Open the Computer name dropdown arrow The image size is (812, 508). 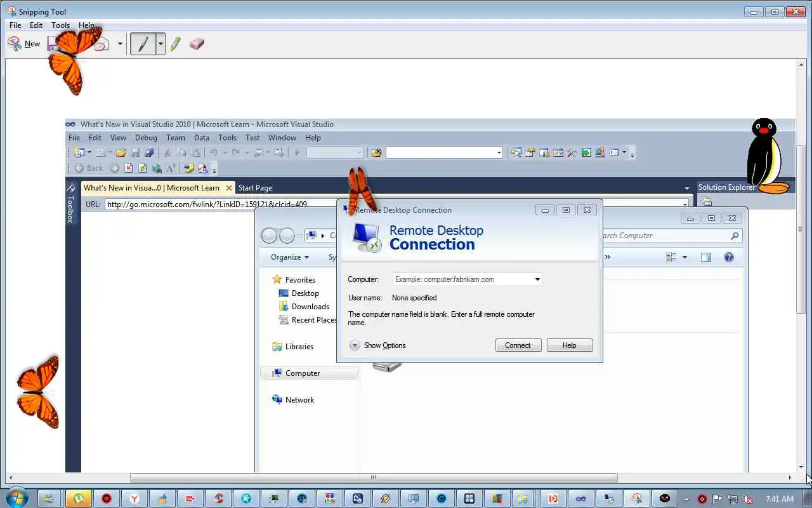coord(537,279)
